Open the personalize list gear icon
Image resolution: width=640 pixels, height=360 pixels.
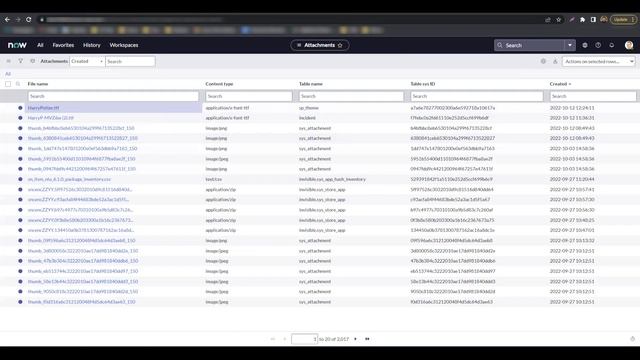(543, 61)
